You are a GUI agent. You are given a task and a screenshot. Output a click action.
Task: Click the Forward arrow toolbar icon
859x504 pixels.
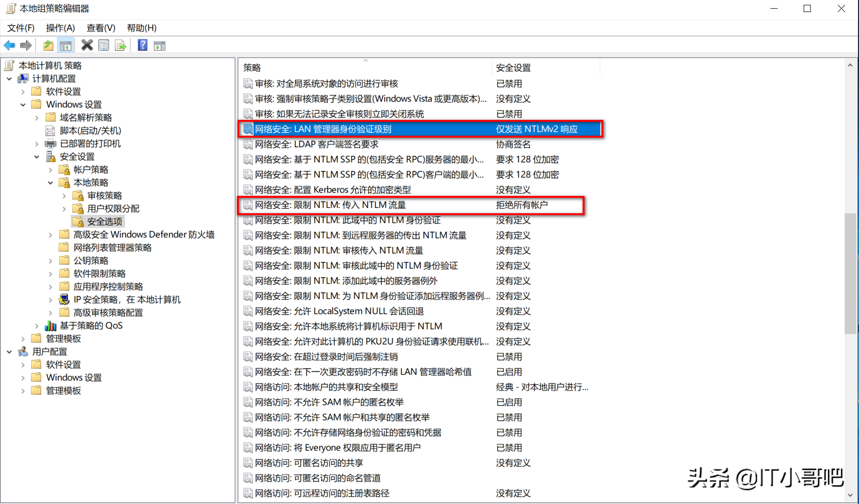pos(26,46)
